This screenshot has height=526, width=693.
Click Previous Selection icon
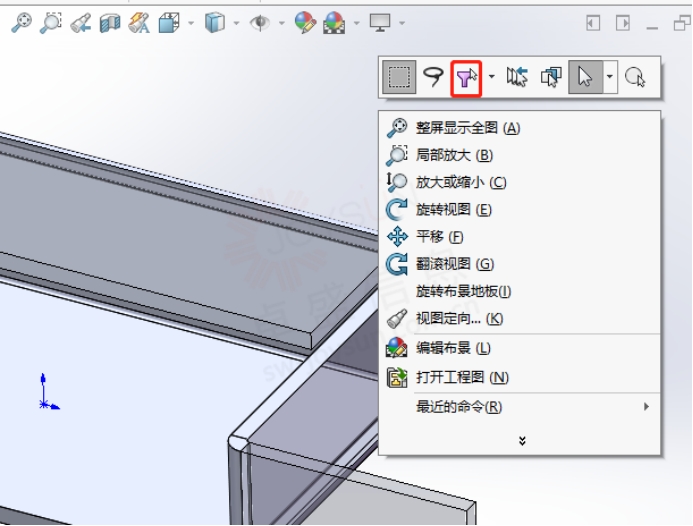point(517,77)
